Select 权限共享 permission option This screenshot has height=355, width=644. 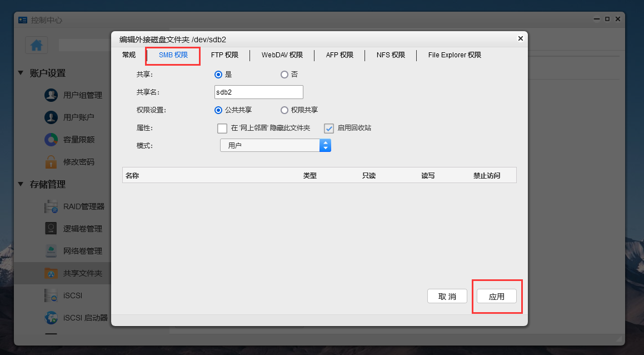point(284,110)
